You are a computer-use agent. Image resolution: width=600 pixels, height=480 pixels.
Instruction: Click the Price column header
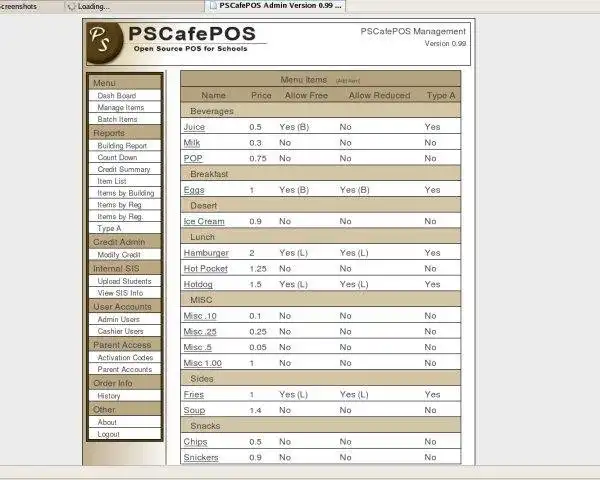[261, 95]
